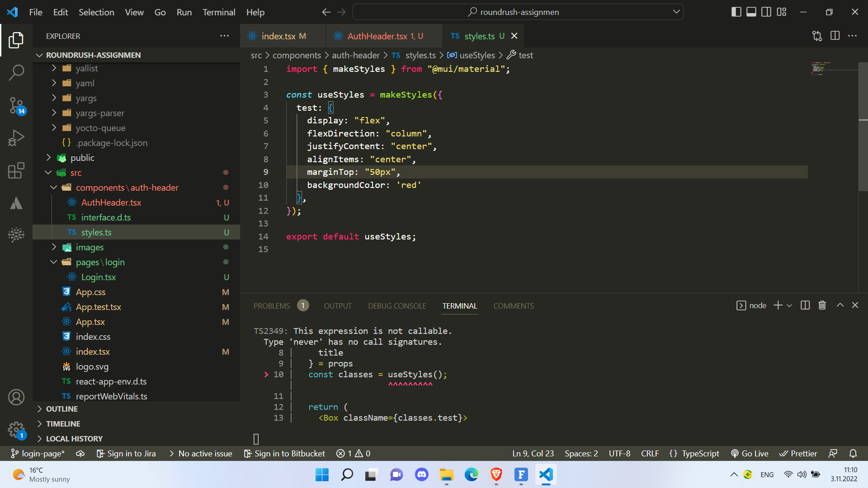The height and width of the screenshot is (488, 868).
Task: Open App.test.tsx in explorer
Action: tap(137, 307)
